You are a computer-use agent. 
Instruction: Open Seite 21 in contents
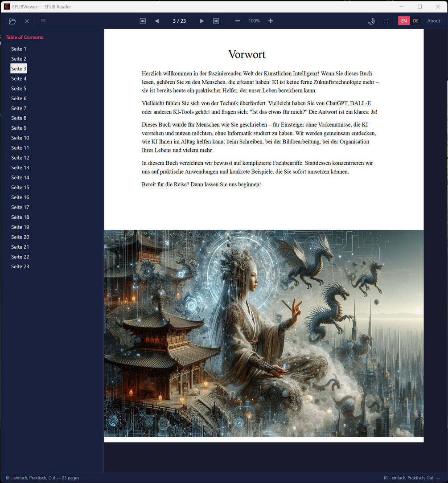[20, 247]
